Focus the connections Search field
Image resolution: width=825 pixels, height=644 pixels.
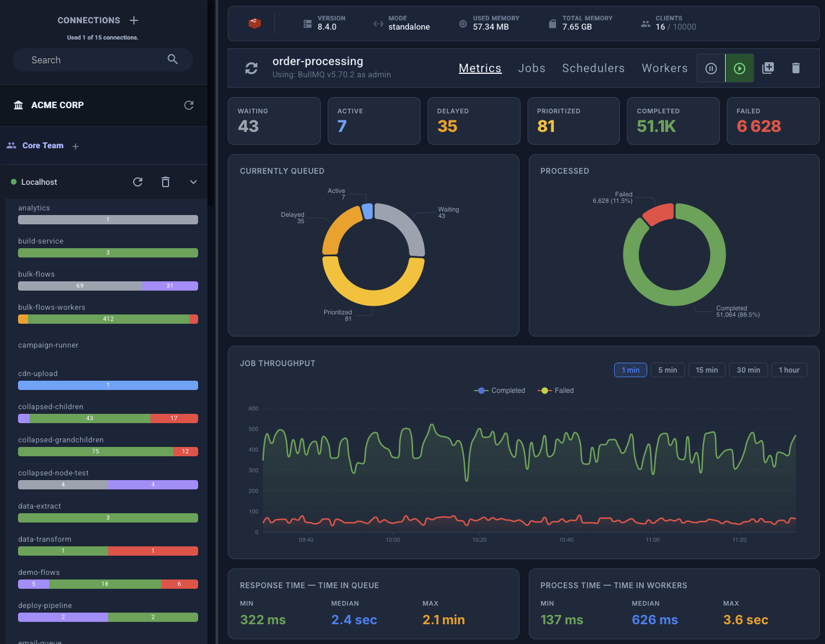[x=103, y=60]
